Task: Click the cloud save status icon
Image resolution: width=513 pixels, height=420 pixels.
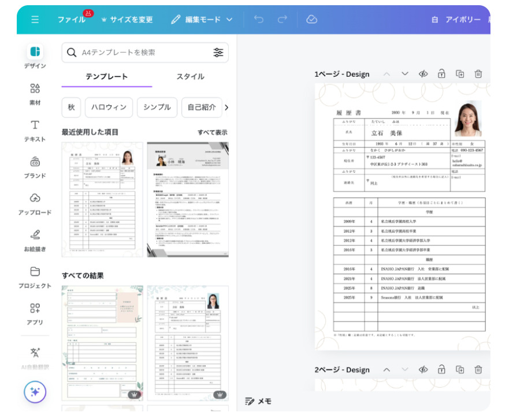Action: 311,20
